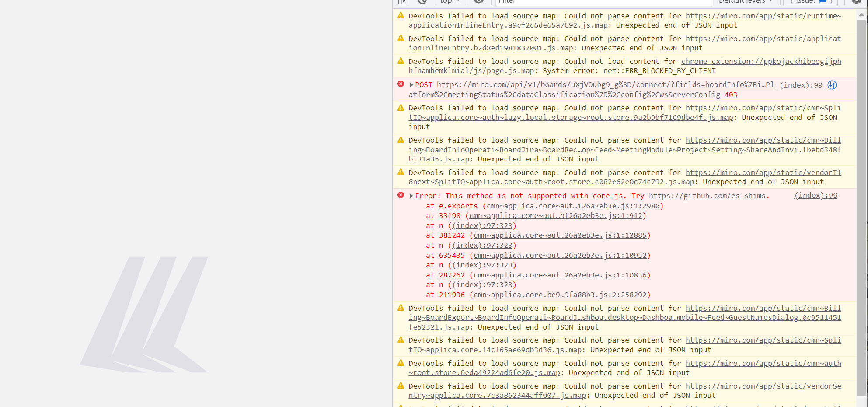Click (index):97:323 link directly below 33198 line
868x407 pixels.
click(482, 226)
